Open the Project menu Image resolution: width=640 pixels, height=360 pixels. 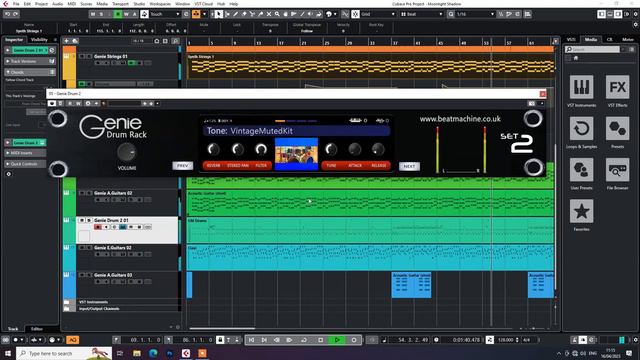click(41, 4)
